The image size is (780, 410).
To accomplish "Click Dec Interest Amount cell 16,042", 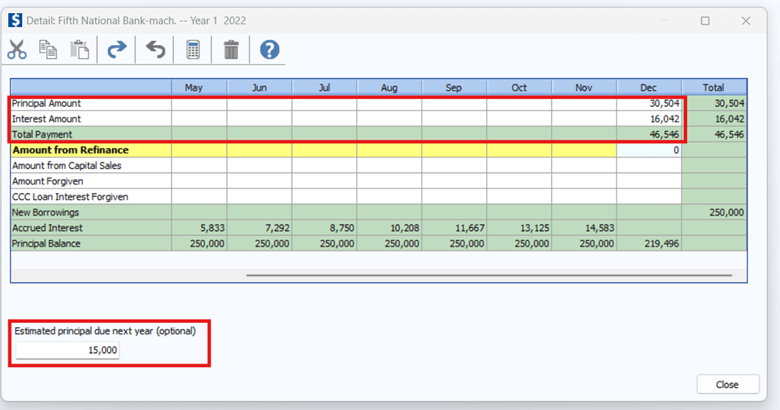I will tap(649, 119).
